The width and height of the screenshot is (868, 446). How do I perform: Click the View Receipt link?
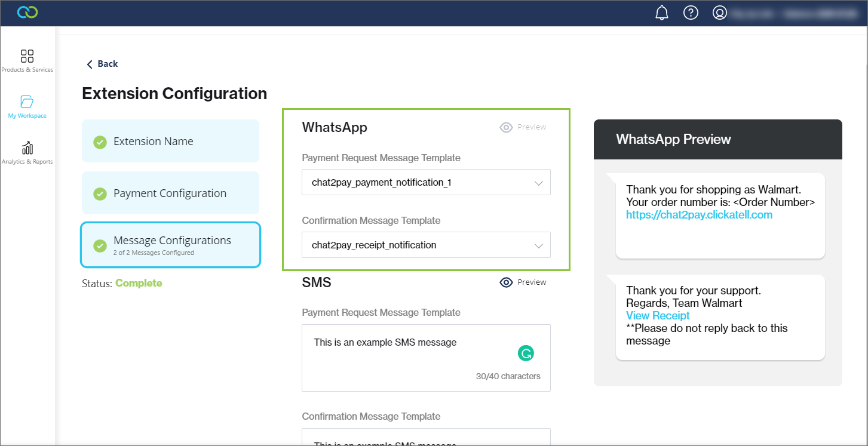click(x=658, y=316)
